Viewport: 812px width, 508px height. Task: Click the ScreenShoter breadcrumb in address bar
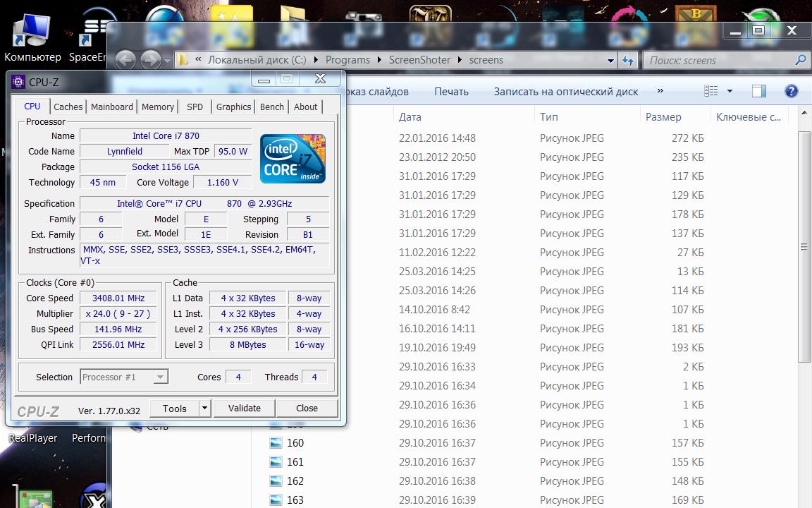tap(419, 60)
